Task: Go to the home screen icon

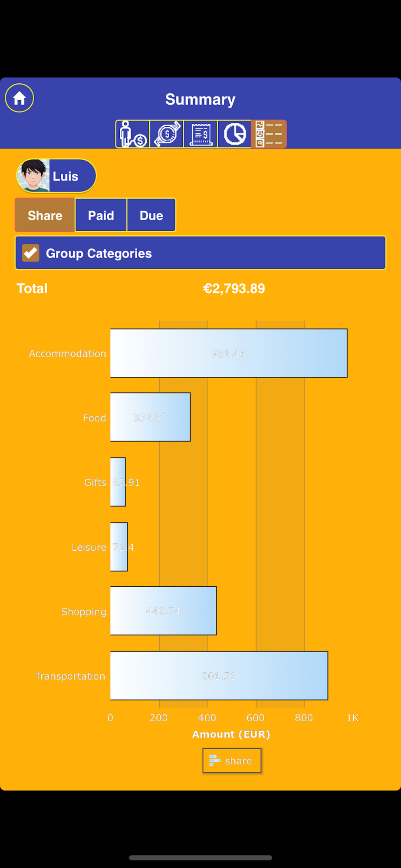Action: (x=20, y=98)
